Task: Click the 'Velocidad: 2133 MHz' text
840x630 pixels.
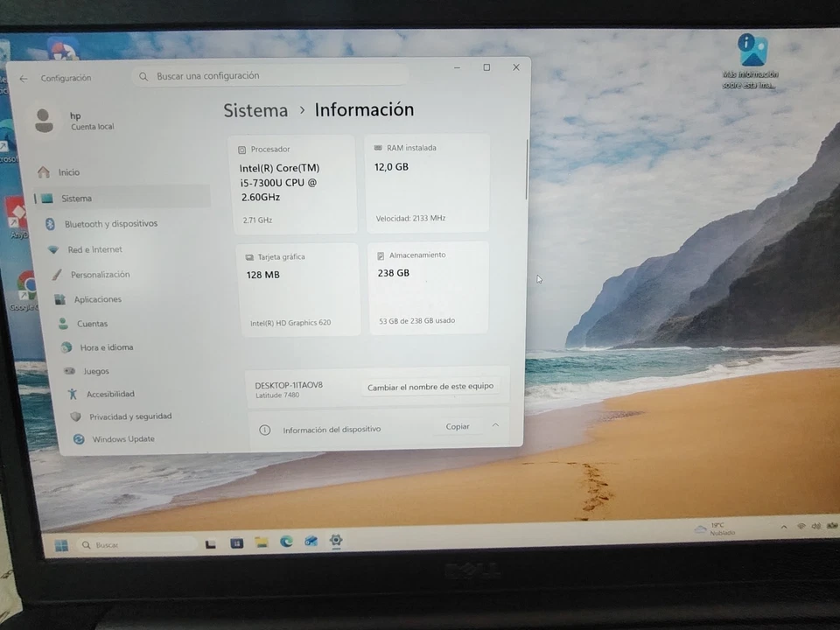Action: [x=410, y=218]
